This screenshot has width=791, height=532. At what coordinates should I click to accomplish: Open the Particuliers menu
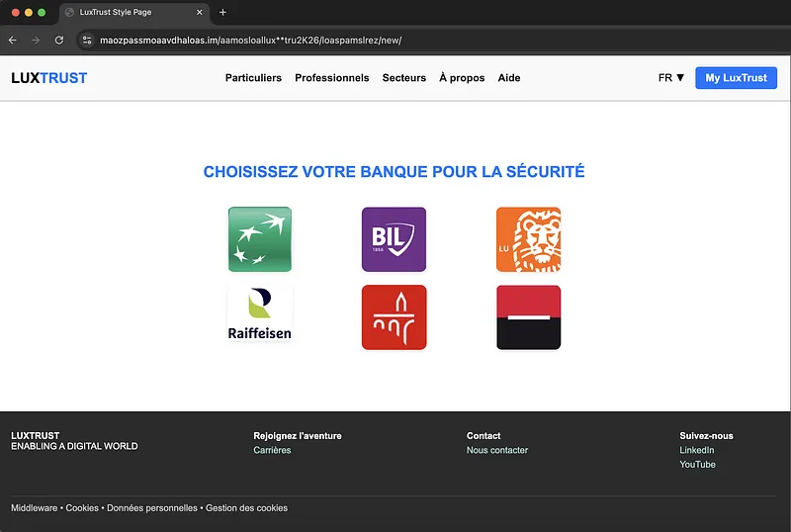[x=253, y=78]
